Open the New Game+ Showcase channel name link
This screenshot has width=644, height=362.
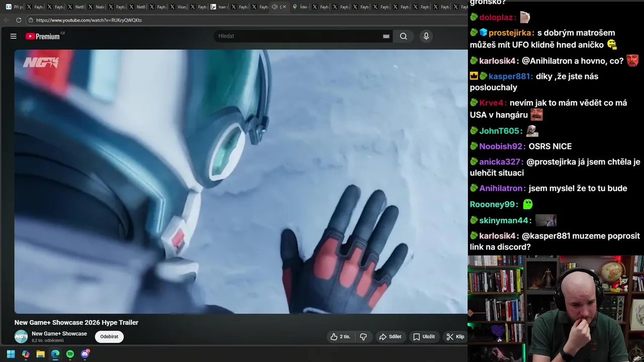(x=59, y=334)
